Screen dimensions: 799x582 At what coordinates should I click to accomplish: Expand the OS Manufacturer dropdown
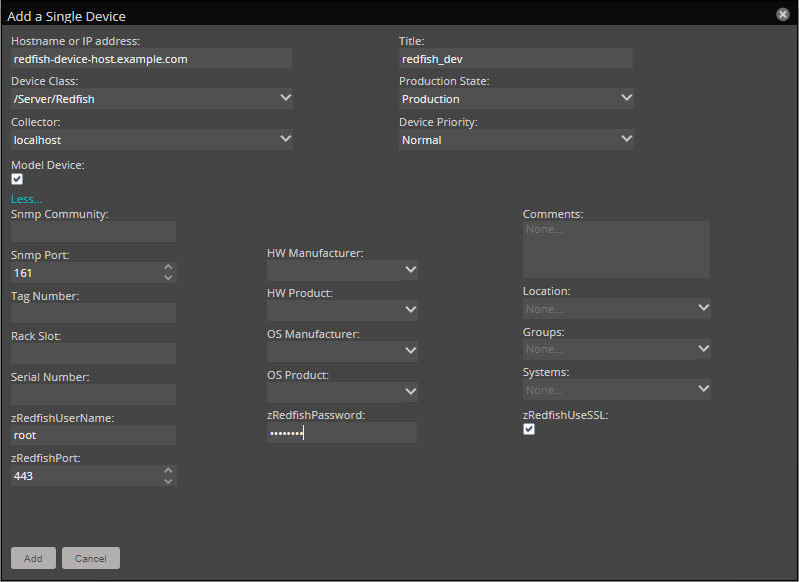click(x=410, y=351)
